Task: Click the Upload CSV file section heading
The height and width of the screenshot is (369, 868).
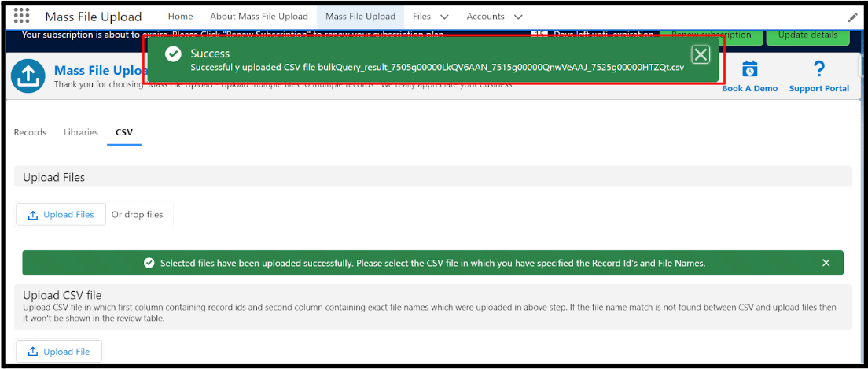Action: [x=62, y=293]
